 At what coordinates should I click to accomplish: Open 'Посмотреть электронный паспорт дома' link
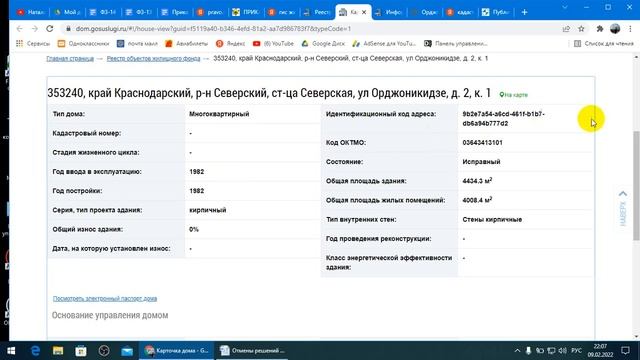(105, 298)
